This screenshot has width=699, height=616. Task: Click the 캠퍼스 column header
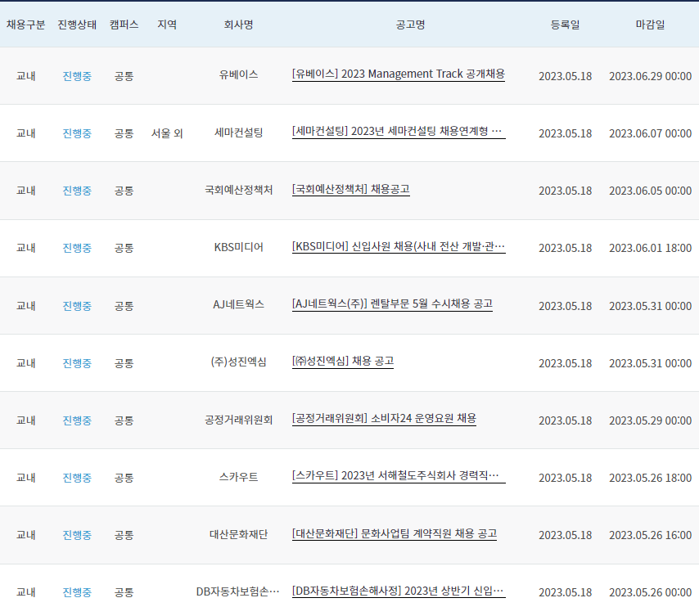pos(124,25)
